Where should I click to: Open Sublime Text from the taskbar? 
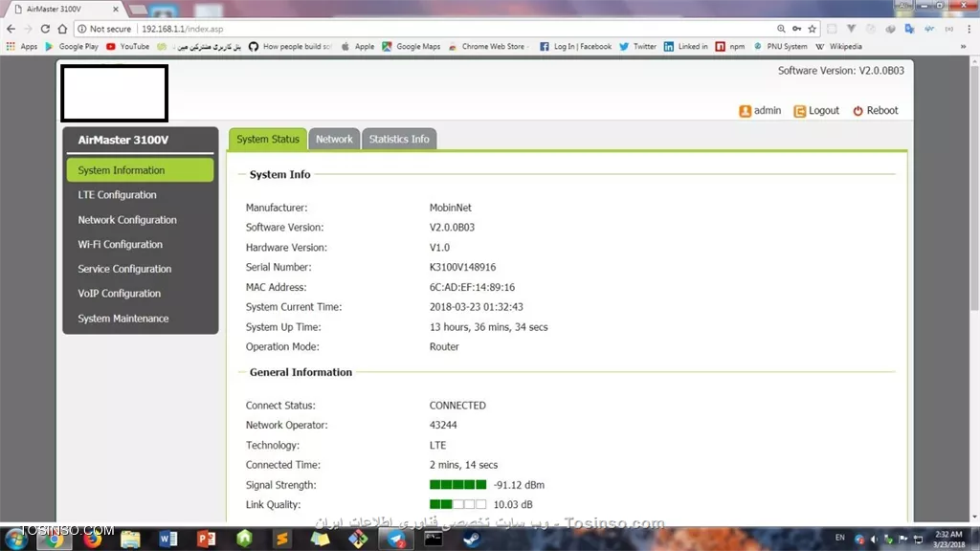point(282,539)
